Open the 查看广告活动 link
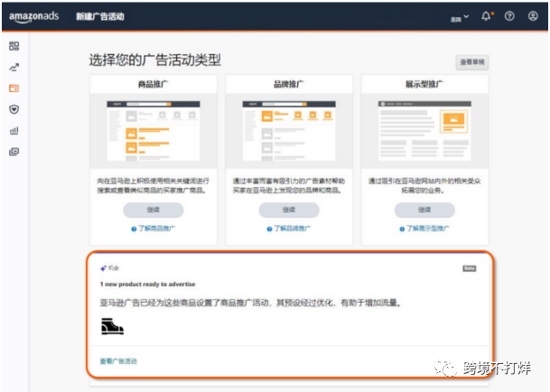This screenshot has width=550, height=392. click(x=118, y=361)
